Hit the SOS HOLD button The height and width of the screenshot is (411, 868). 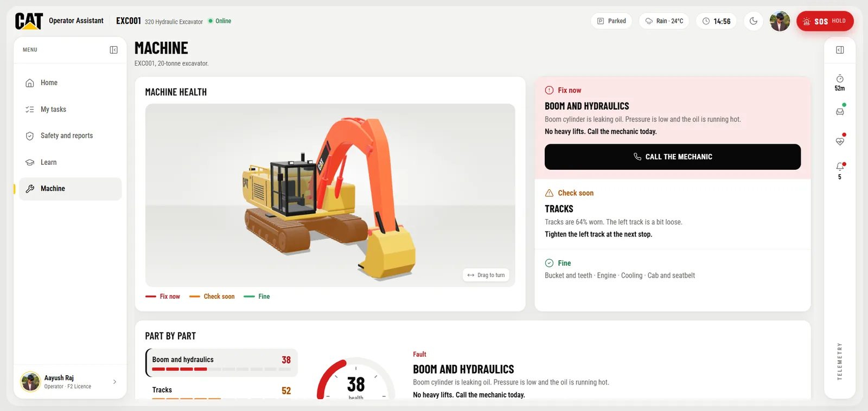(x=825, y=21)
